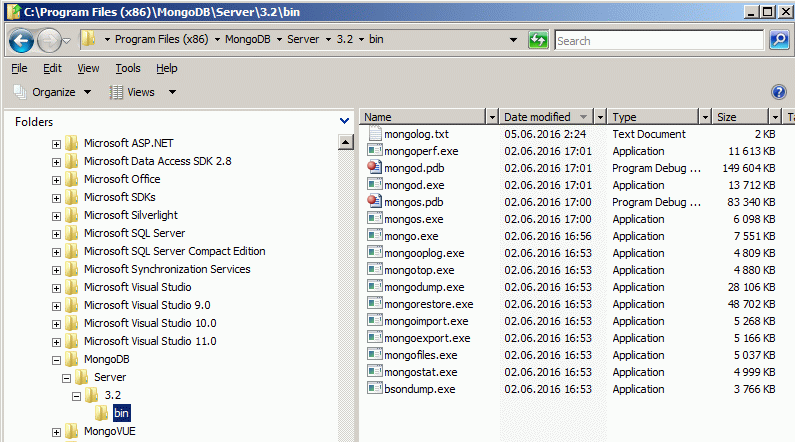
Task: Open the Size column filter dropdown
Action: click(775, 117)
